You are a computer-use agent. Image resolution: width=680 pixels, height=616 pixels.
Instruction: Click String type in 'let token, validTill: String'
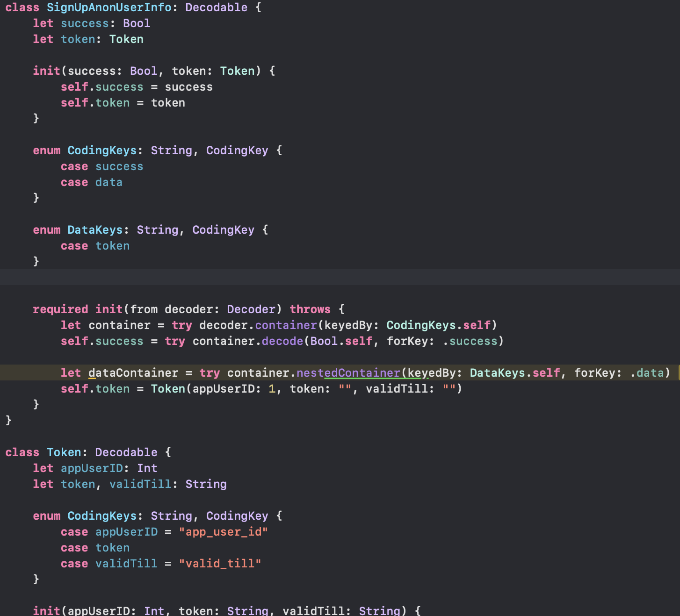(x=206, y=484)
